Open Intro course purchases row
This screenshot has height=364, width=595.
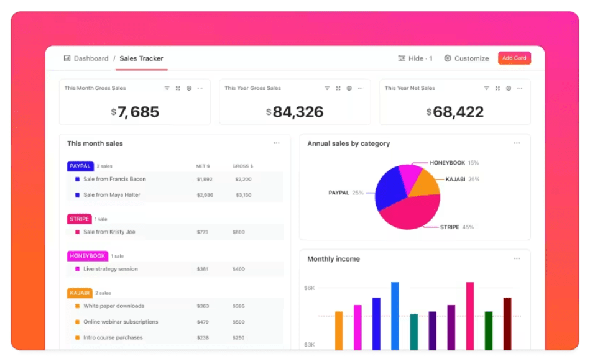175,338
